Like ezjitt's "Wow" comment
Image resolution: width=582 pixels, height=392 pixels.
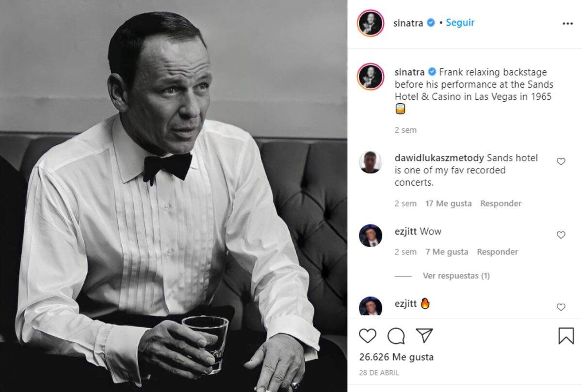[561, 235]
